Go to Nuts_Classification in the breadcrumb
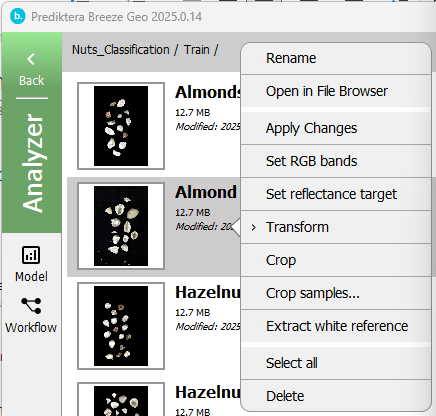Screen dimensions: 436x416 (121, 50)
